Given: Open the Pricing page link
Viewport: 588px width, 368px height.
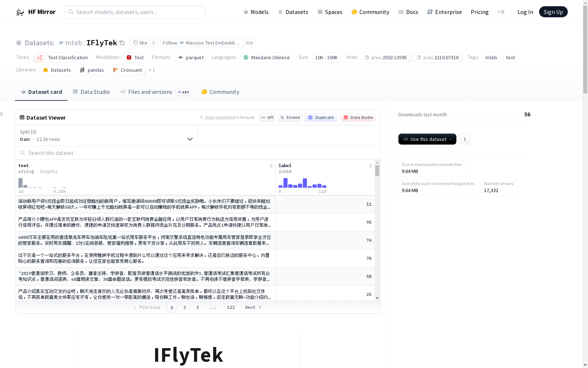Looking at the screenshot, I should click(480, 12).
